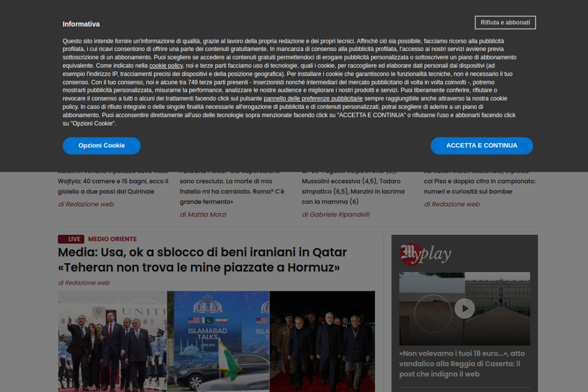Screen dimensions: 588x392
Task: Open "pannello delle preferenze pubblicitarie" link
Action: (x=313, y=99)
